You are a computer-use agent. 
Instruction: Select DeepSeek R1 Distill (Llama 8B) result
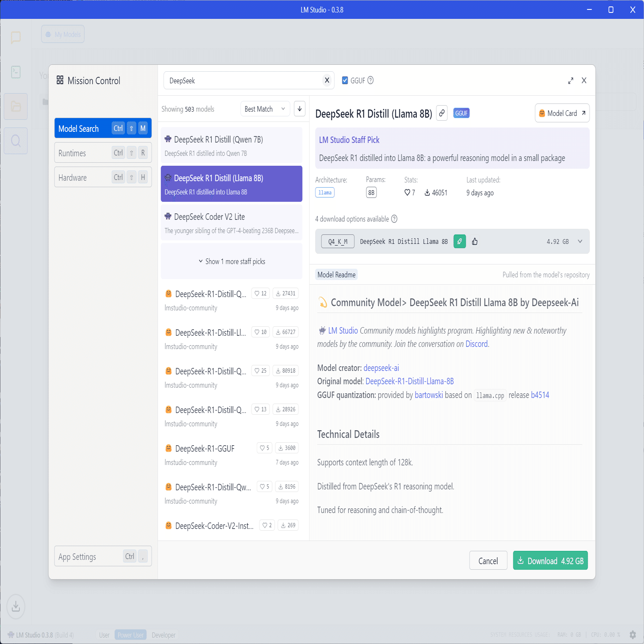232,184
